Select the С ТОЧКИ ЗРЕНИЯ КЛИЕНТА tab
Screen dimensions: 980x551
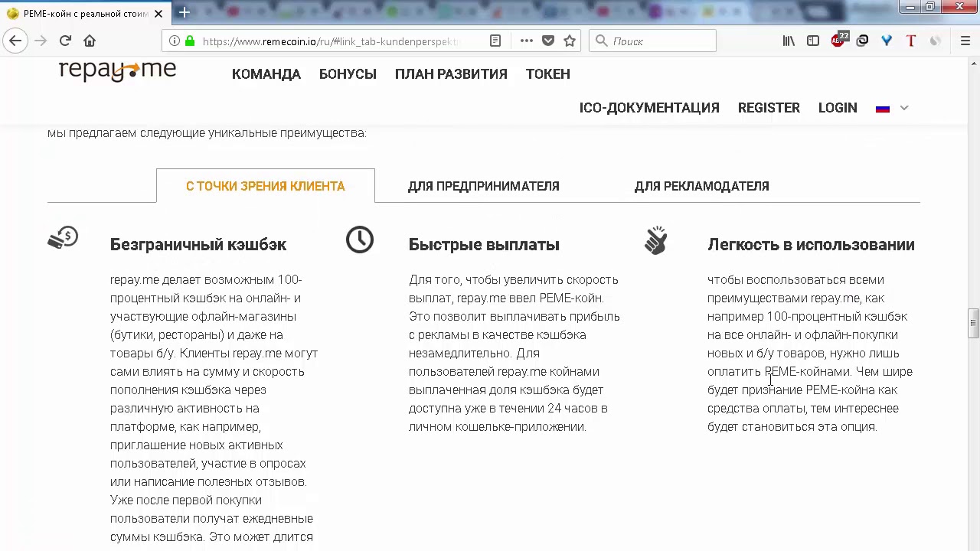[x=266, y=186]
